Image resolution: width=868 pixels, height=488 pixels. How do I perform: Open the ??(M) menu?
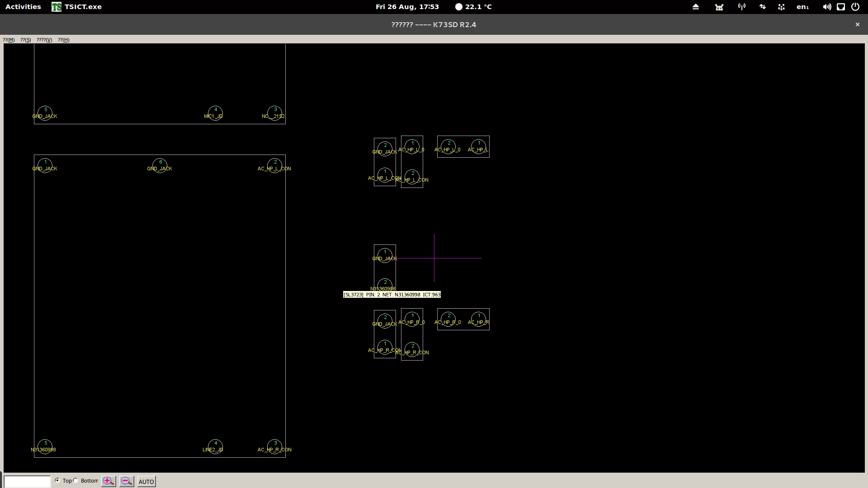coord(9,40)
